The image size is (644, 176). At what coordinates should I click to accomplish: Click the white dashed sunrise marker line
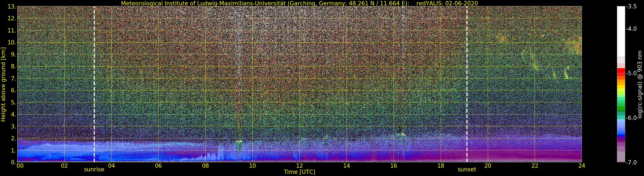coord(94,84)
